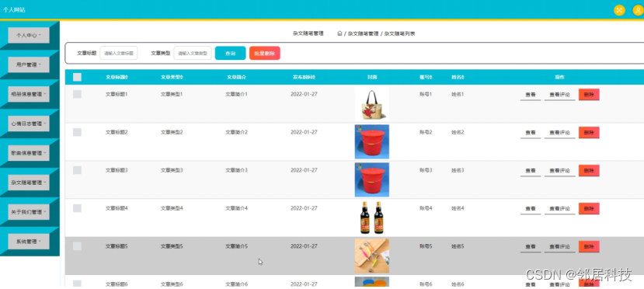Image resolution: width=644 pixels, height=289 pixels.
Task: Expand the 心情日志管理 sidebar menu
Action: pos(29,124)
